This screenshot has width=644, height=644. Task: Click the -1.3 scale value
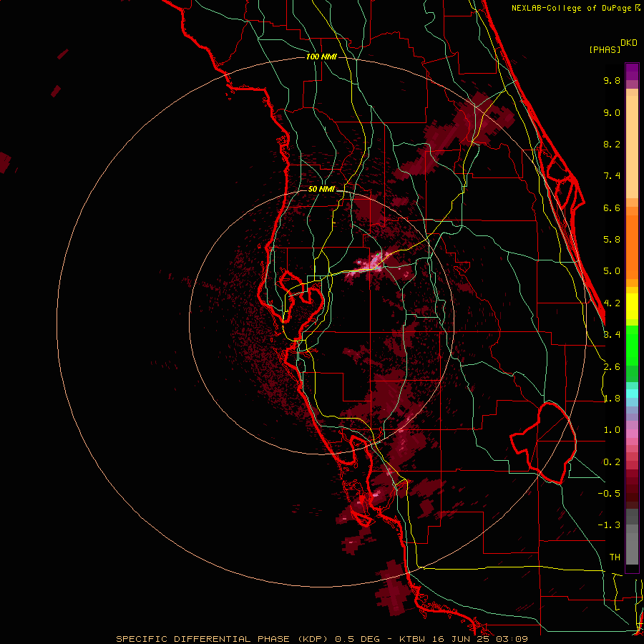[609, 525]
